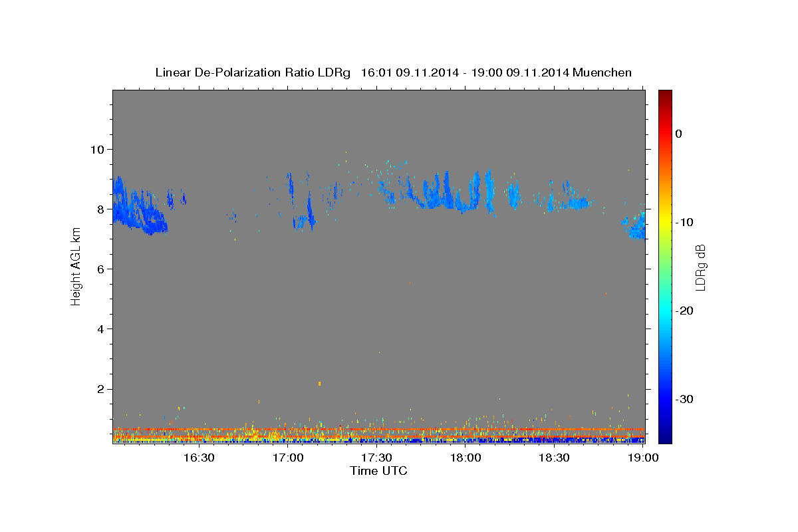
Task: Click the 19:00 time tick label
Action: click(x=643, y=458)
